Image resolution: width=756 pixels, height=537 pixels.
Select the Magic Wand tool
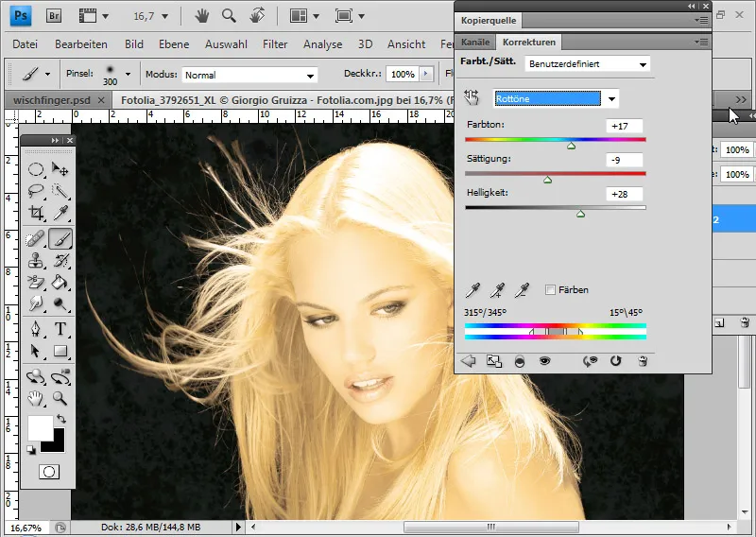pyautogui.click(x=60, y=191)
